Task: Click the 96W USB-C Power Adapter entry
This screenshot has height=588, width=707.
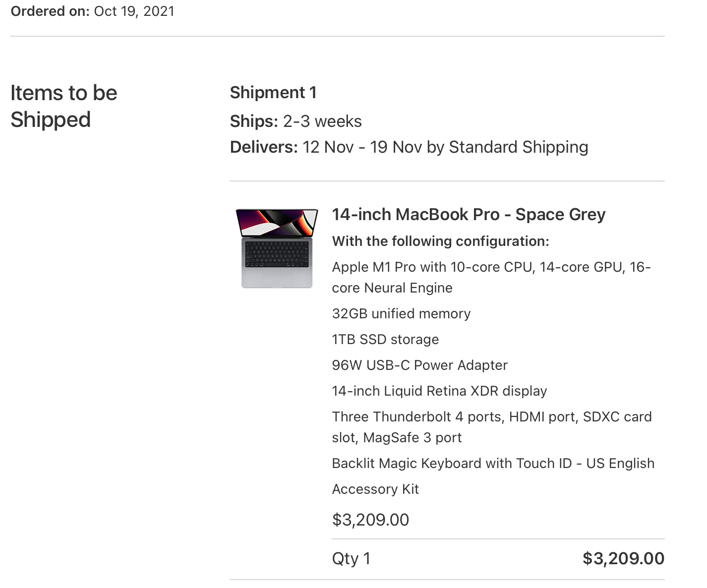Action: coord(419,365)
